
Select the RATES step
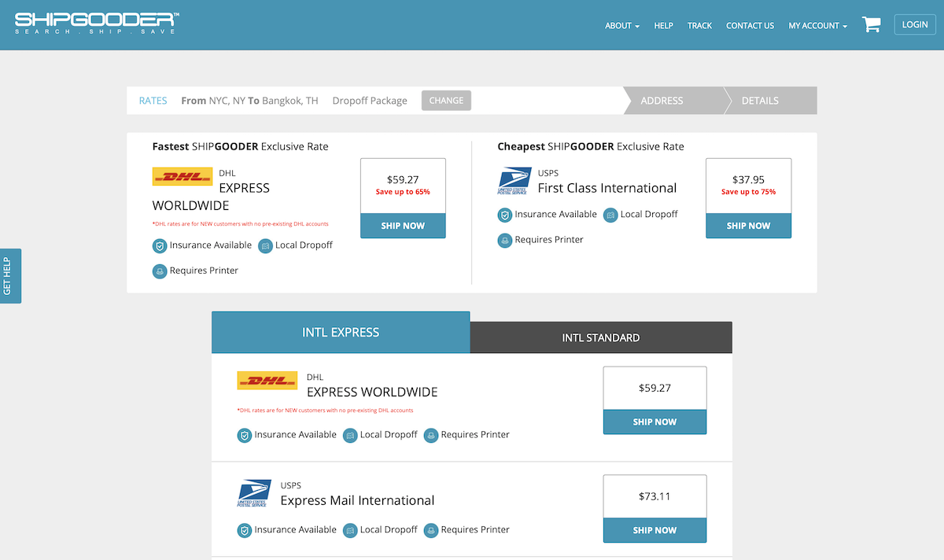click(153, 101)
